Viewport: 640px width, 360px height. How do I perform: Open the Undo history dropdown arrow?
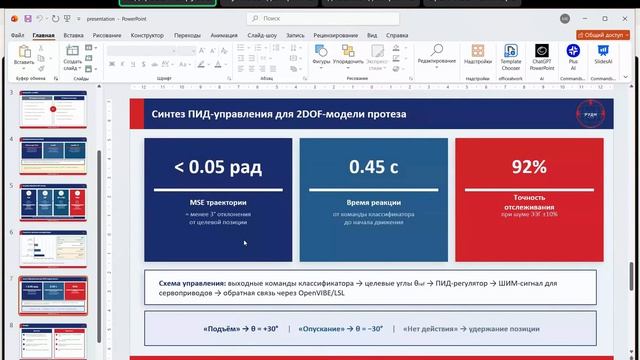click(x=46, y=19)
